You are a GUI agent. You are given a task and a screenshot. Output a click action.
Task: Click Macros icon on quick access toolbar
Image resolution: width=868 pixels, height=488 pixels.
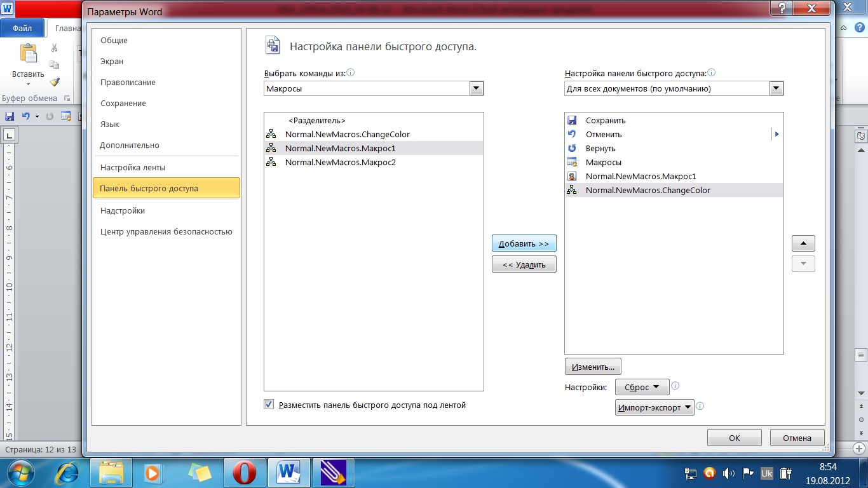click(x=65, y=116)
